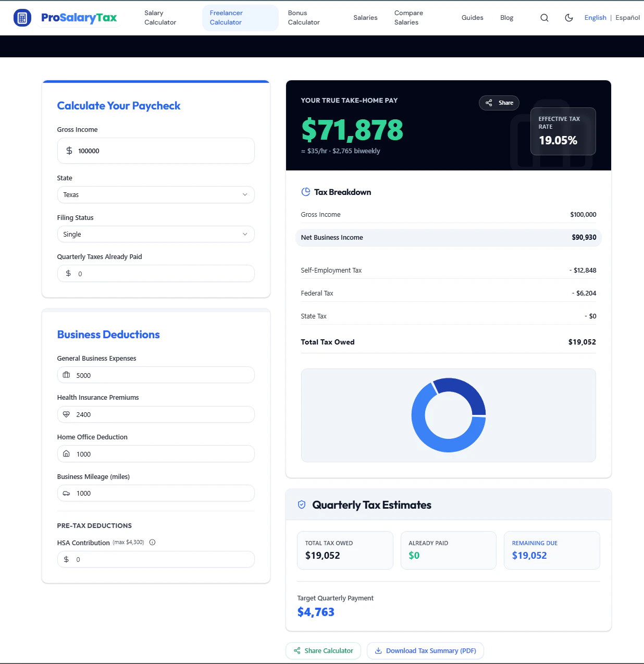Screen dimensions: 644x664
Task: Click the heart icon in Health Insurance Premiums
Action: coord(66,414)
